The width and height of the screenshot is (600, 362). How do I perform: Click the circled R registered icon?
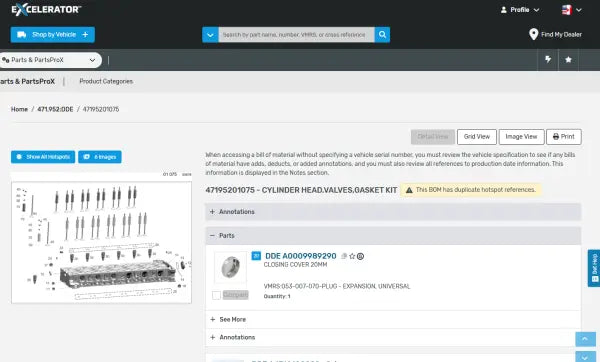click(x=360, y=256)
